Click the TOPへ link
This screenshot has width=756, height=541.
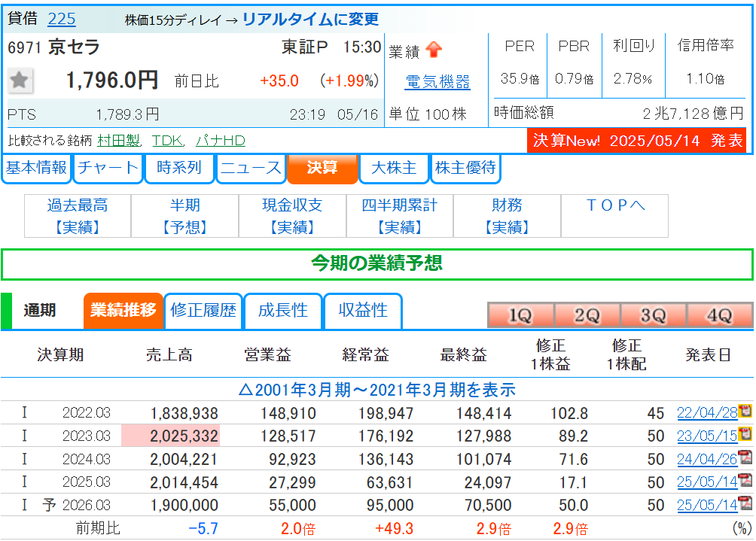[x=614, y=205]
